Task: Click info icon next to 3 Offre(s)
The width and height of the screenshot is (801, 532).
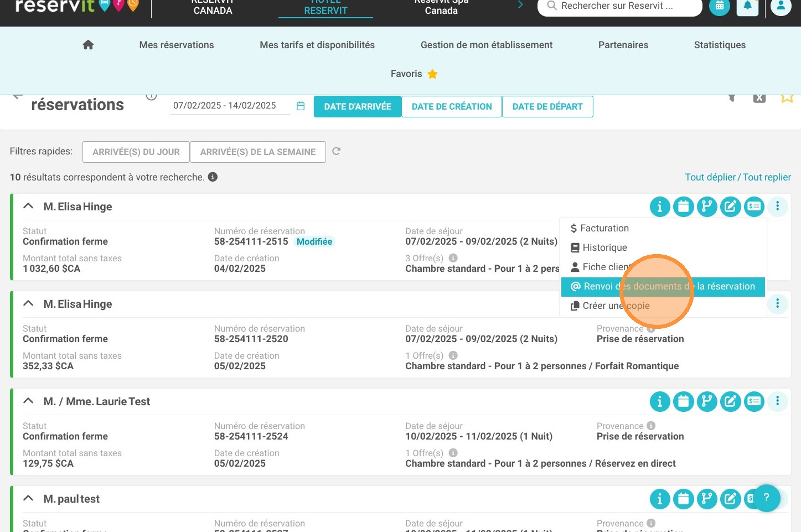Action: 453,258
